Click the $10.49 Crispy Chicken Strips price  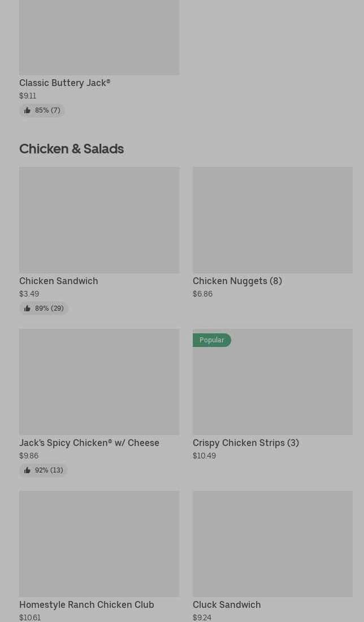204,456
